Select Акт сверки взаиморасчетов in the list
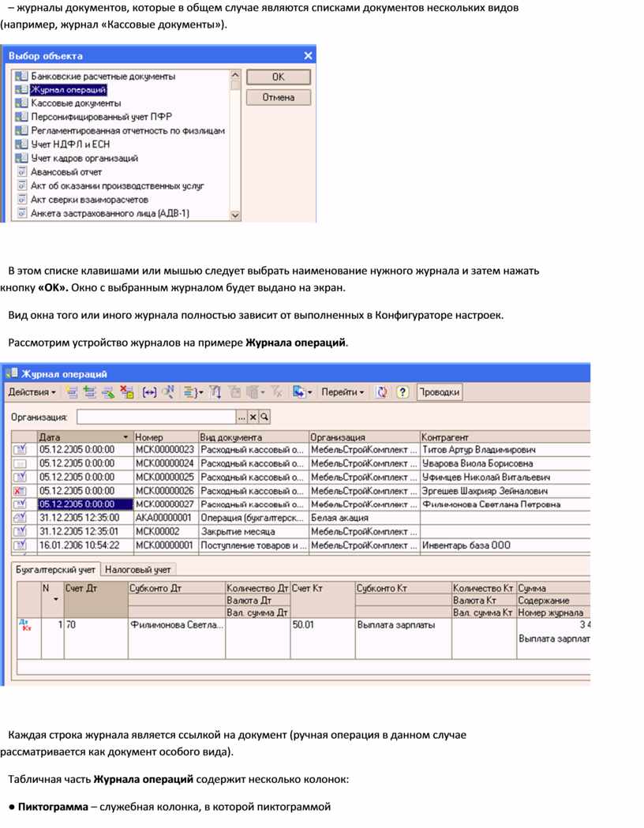Screen dimensions: 644x828 (x=89, y=200)
